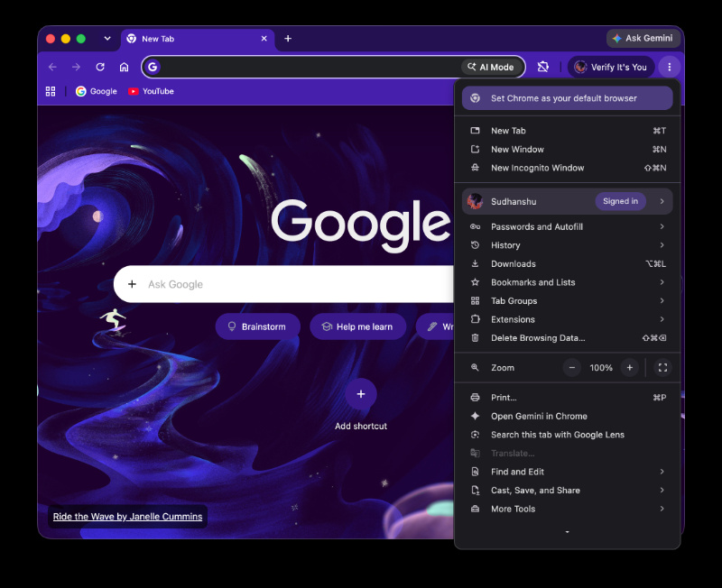Select the New Tab tab
Viewport: 722px width, 588px height.
tap(198, 39)
